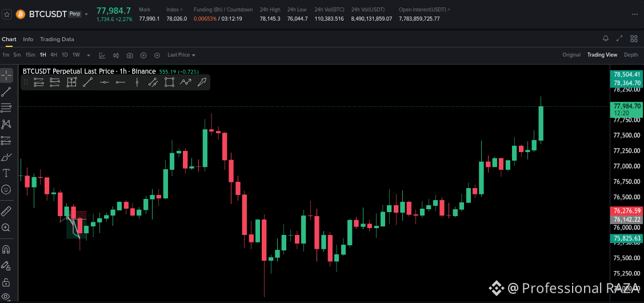Select Vertical Line in floating toolbar
644x303 pixels.
[x=137, y=82]
